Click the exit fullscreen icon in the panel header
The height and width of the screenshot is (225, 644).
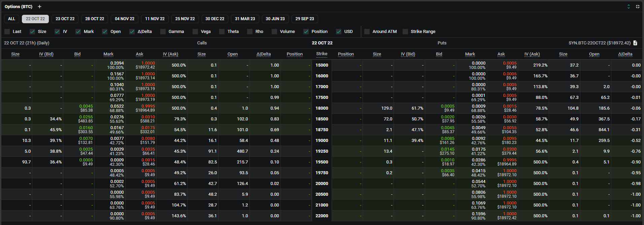tap(638, 7)
